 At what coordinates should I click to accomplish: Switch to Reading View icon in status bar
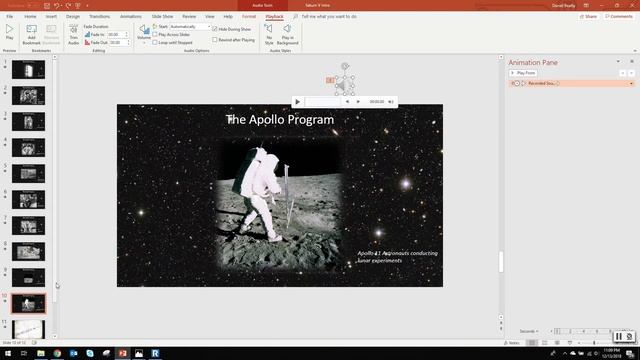click(557, 343)
